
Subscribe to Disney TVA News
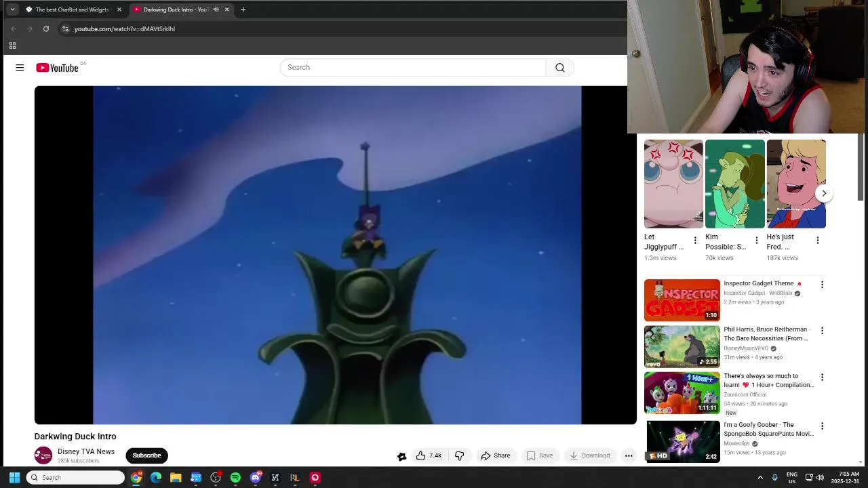146,455
